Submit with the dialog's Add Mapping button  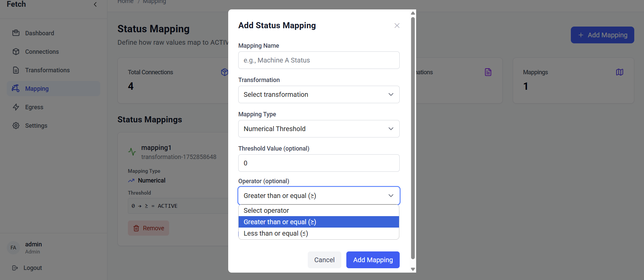(x=373, y=260)
